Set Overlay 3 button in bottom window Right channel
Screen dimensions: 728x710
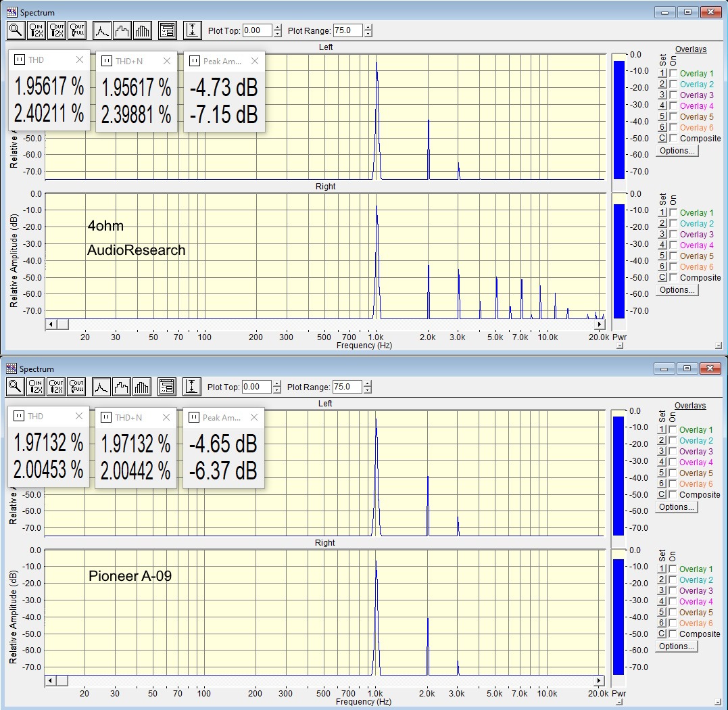pos(662,591)
